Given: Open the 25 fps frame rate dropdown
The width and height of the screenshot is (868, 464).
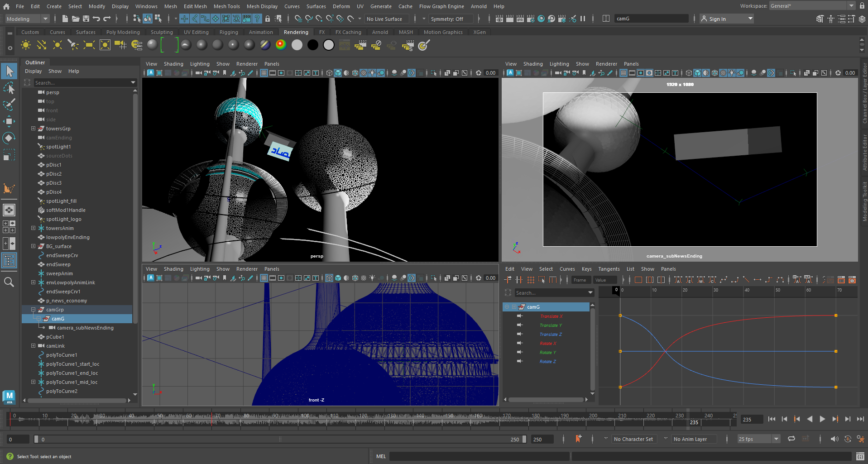Looking at the screenshot, I should point(758,439).
